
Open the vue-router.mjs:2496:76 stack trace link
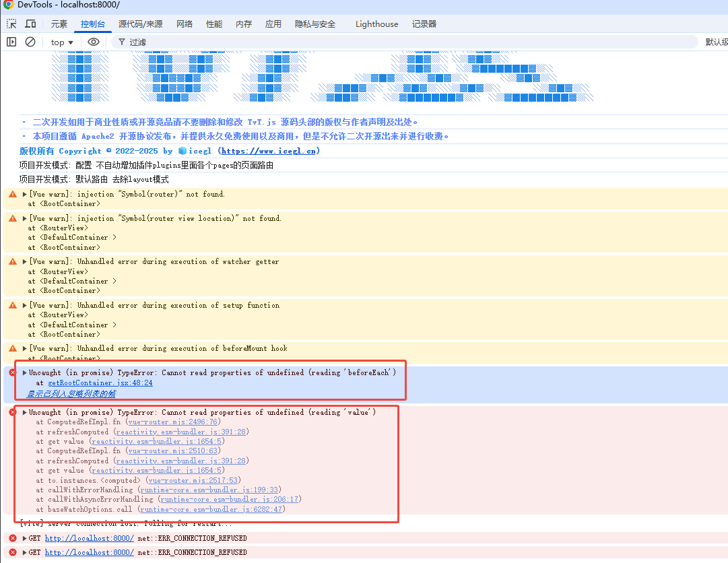(x=173, y=422)
